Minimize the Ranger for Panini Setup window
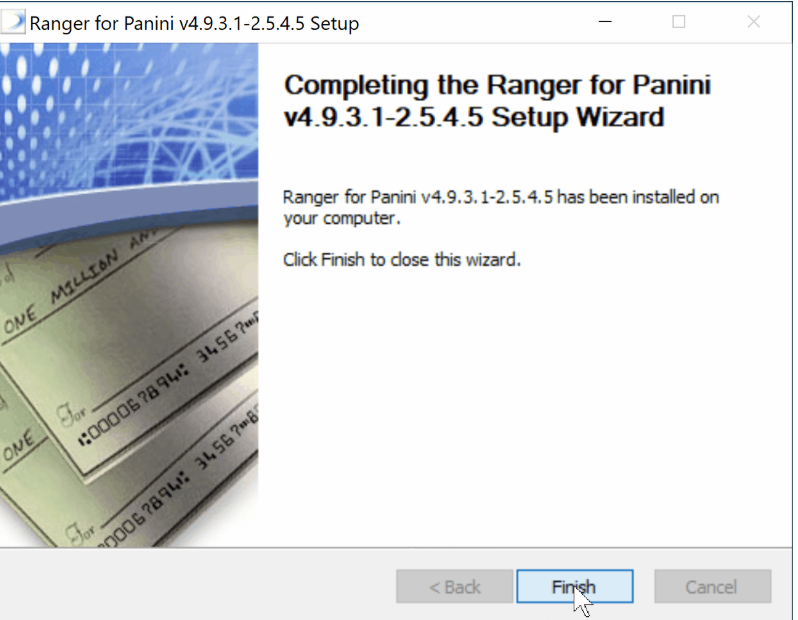798x620 pixels. [x=605, y=22]
